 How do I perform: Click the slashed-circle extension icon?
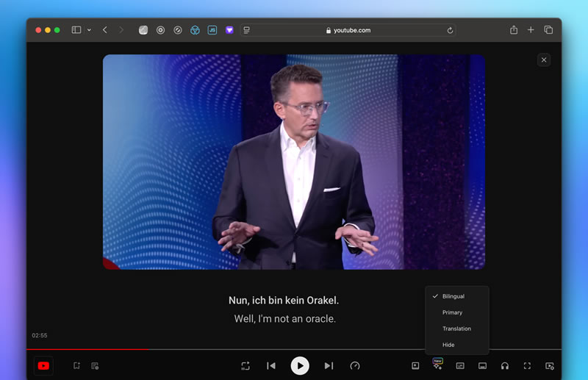178,30
